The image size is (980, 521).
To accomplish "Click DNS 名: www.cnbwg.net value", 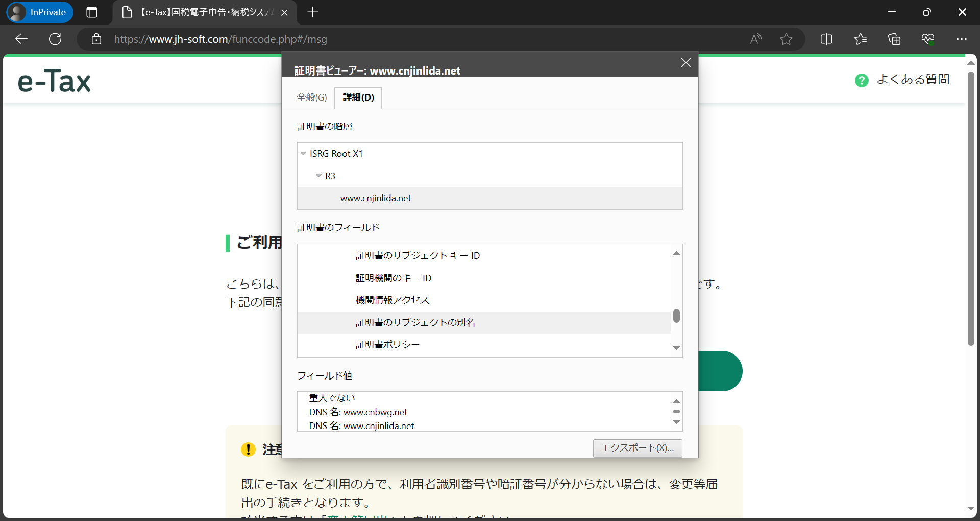I will pyautogui.click(x=358, y=412).
